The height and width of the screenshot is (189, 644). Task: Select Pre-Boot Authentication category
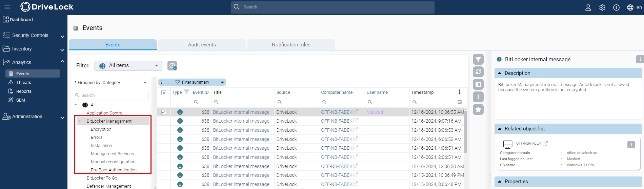pos(114,170)
